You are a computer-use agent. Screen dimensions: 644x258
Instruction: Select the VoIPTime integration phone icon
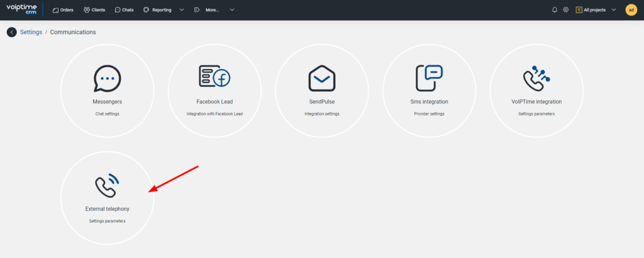point(536,78)
